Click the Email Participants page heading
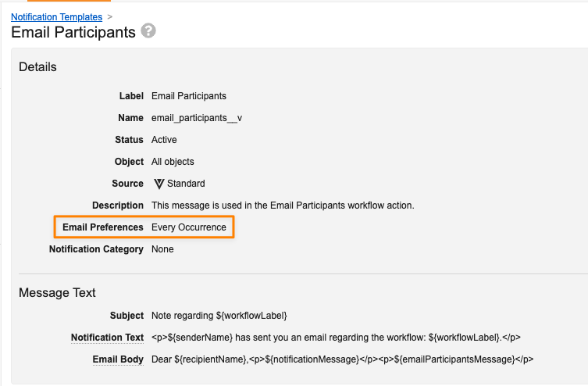Viewport: 588px width, 386px height. point(73,32)
